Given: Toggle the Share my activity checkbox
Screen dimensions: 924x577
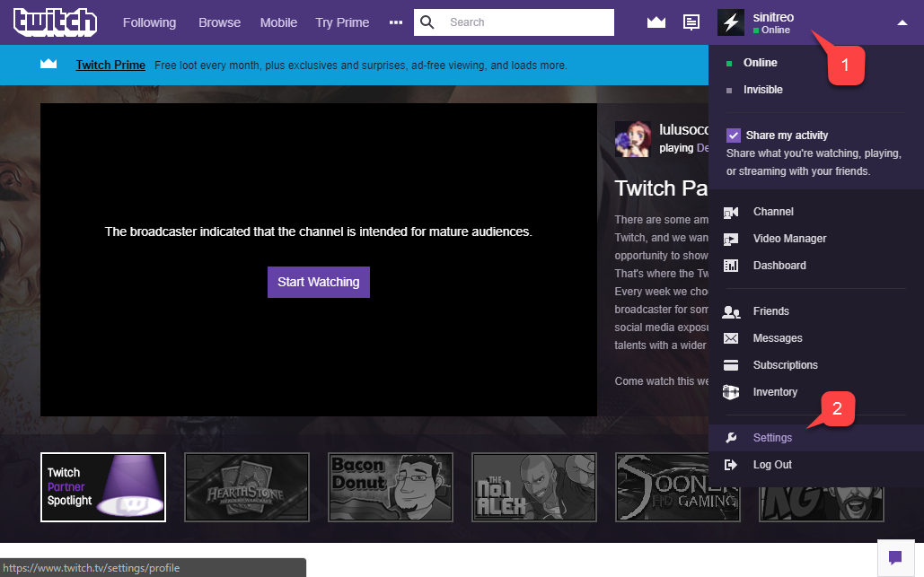Looking at the screenshot, I should point(733,136).
